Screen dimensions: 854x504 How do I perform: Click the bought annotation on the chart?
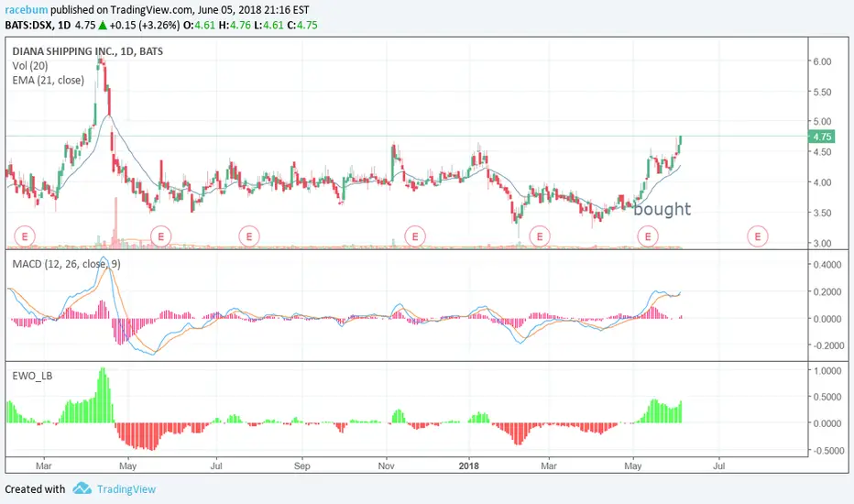(x=662, y=209)
